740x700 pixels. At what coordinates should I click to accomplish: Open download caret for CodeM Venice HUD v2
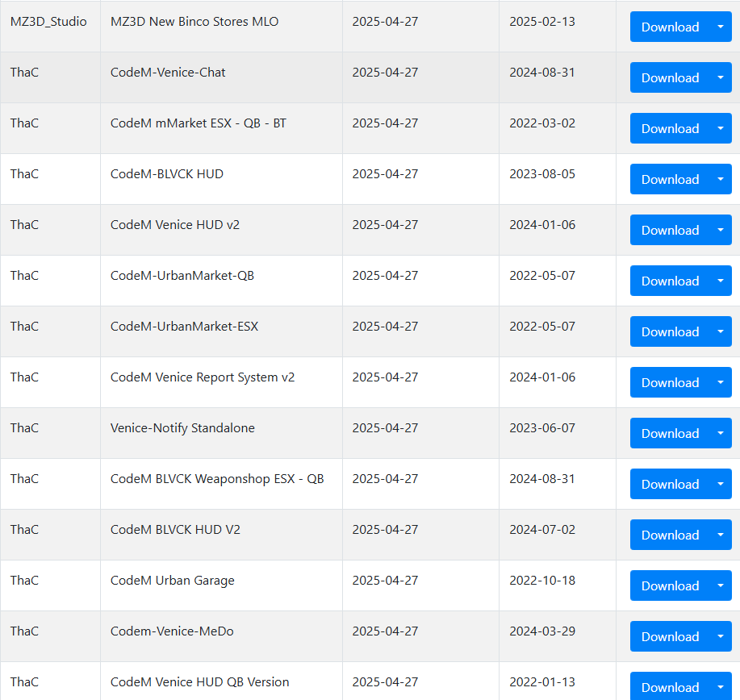tap(721, 230)
